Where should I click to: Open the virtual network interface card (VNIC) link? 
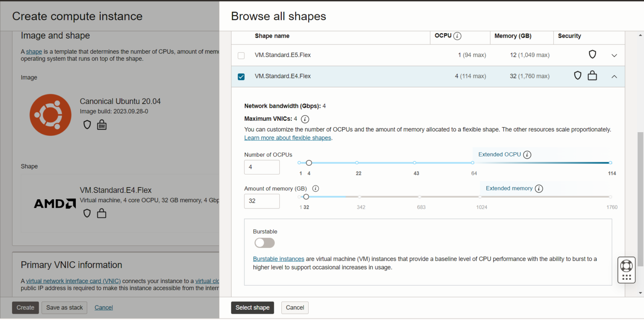click(73, 281)
